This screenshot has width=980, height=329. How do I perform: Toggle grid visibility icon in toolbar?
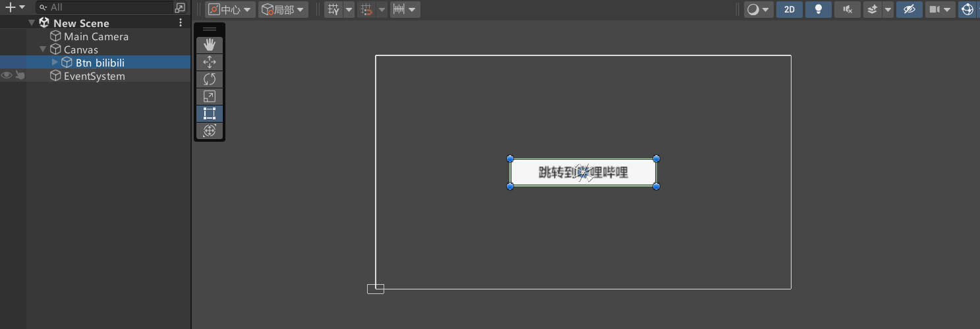point(333,9)
